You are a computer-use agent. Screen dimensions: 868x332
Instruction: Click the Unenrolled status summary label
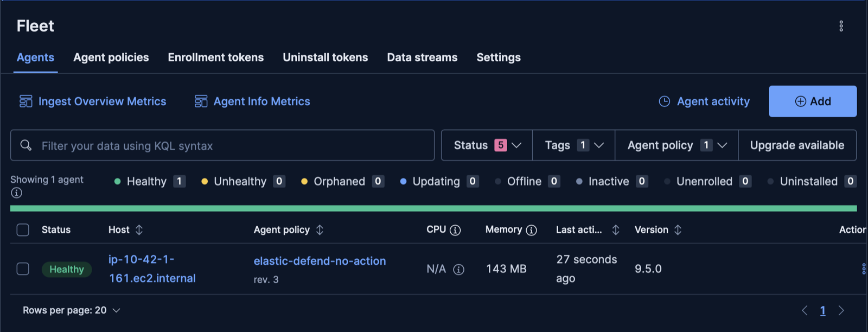704,181
